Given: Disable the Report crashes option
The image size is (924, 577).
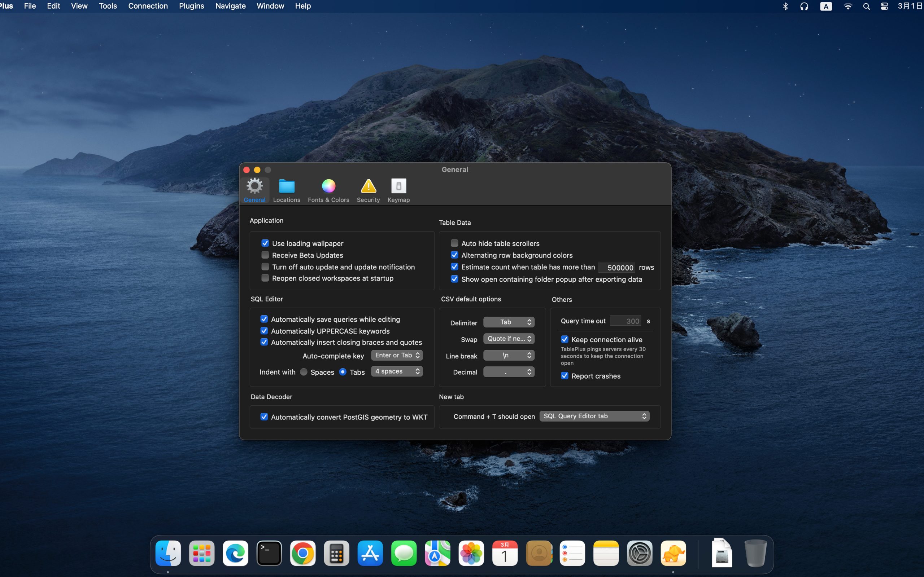Looking at the screenshot, I should [565, 376].
